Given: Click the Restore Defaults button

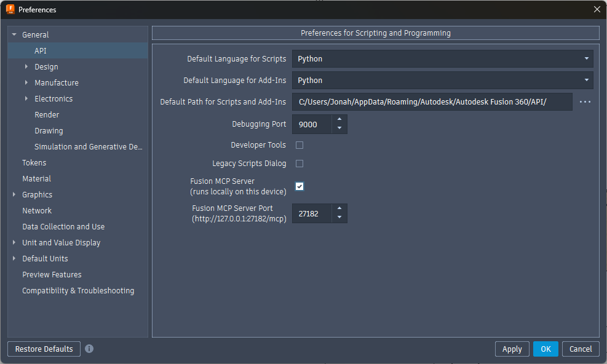Looking at the screenshot, I should pyautogui.click(x=44, y=349).
